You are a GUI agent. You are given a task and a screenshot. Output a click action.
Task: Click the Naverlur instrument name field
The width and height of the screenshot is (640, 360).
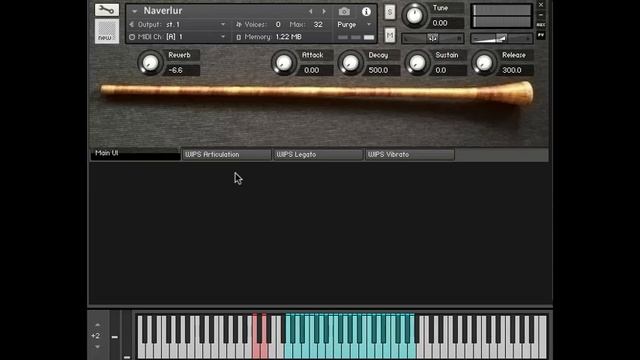pyautogui.click(x=163, y=11)
